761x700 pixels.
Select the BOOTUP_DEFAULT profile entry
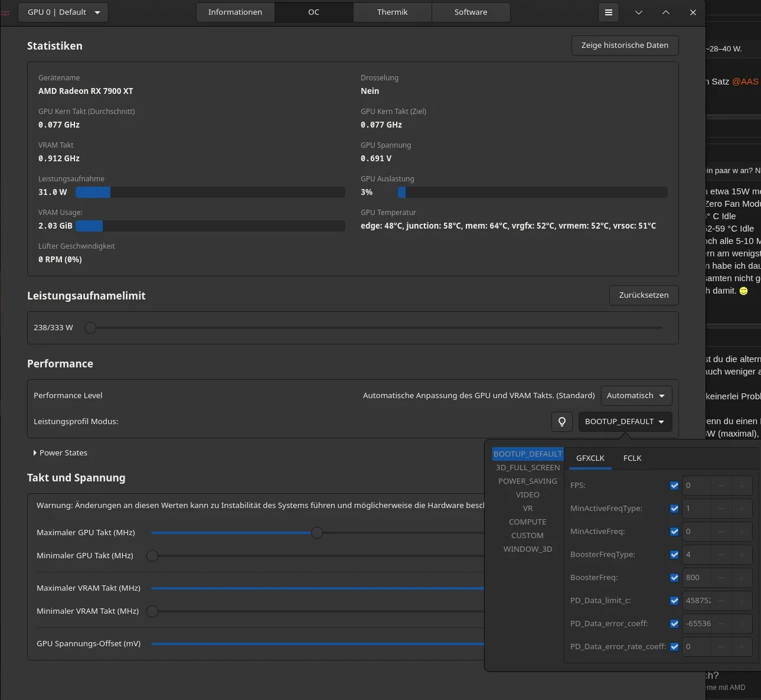tap(528, 454)
